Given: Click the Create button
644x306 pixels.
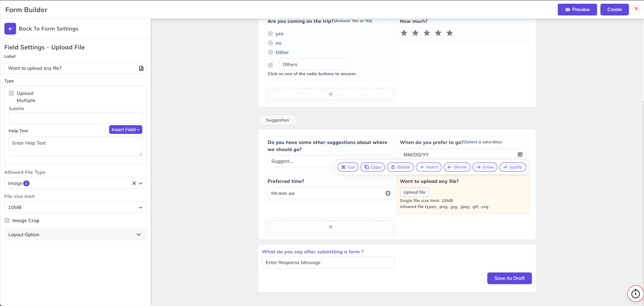Looking at the screenshot, I should 614,9.
